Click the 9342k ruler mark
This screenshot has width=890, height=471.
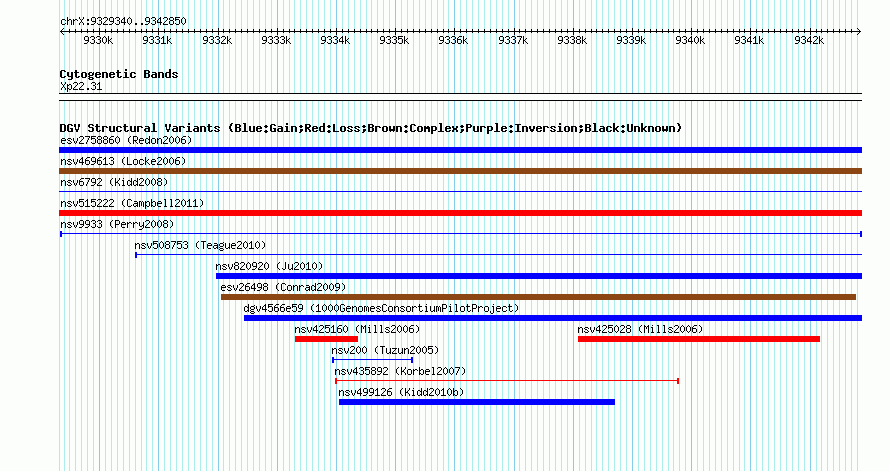[809, 40]
